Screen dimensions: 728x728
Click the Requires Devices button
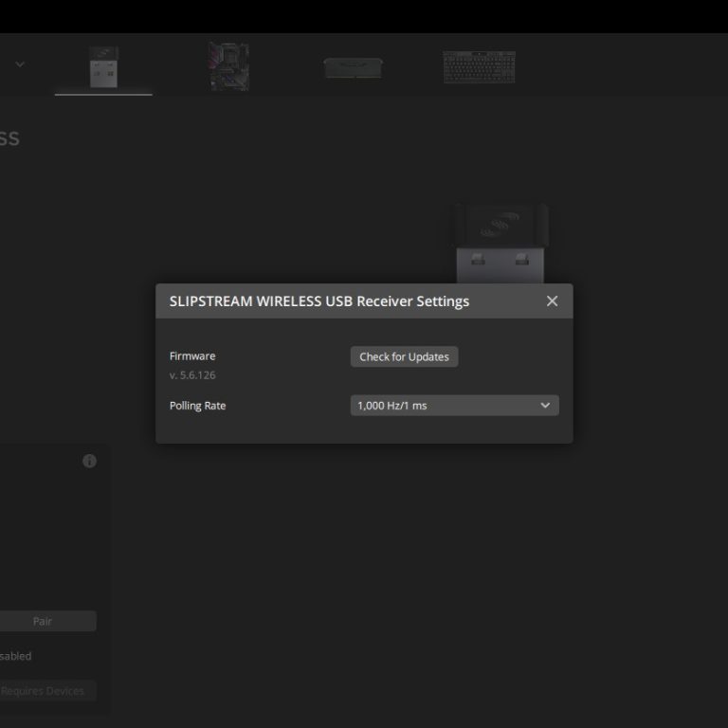pyautogui.click(x=43, y=691)
